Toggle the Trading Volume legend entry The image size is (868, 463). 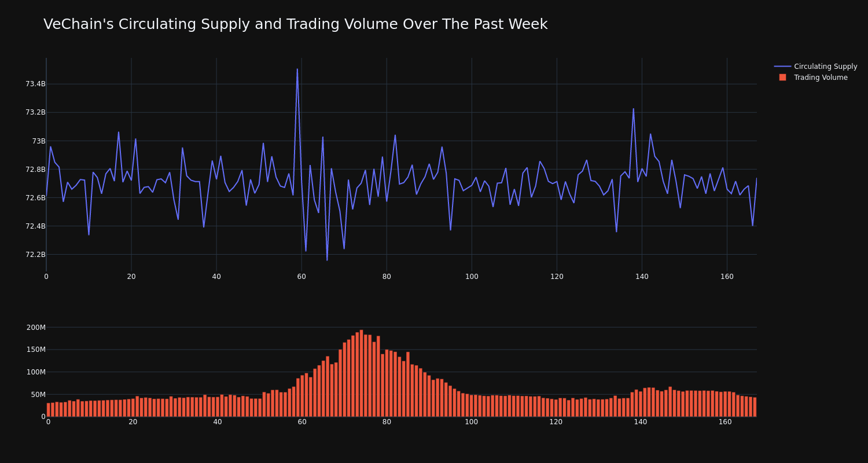(x=813, y=78)
